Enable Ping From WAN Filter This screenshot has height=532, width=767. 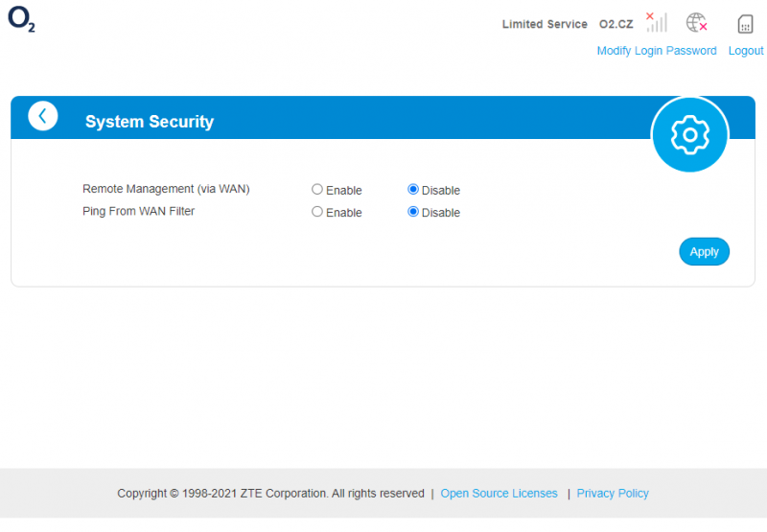(317, 212)
